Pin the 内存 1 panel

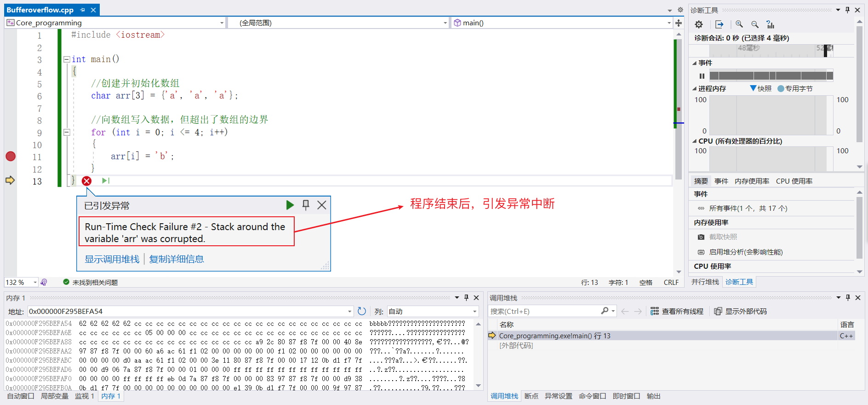466,298
